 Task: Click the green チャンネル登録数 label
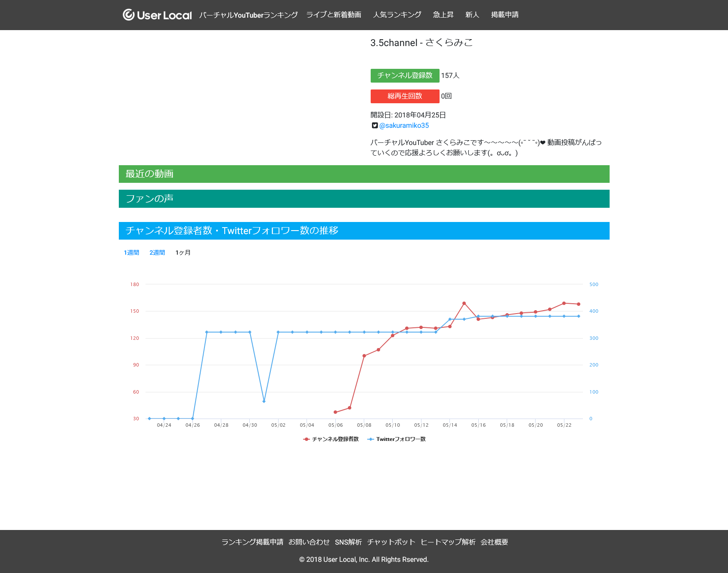405,76
